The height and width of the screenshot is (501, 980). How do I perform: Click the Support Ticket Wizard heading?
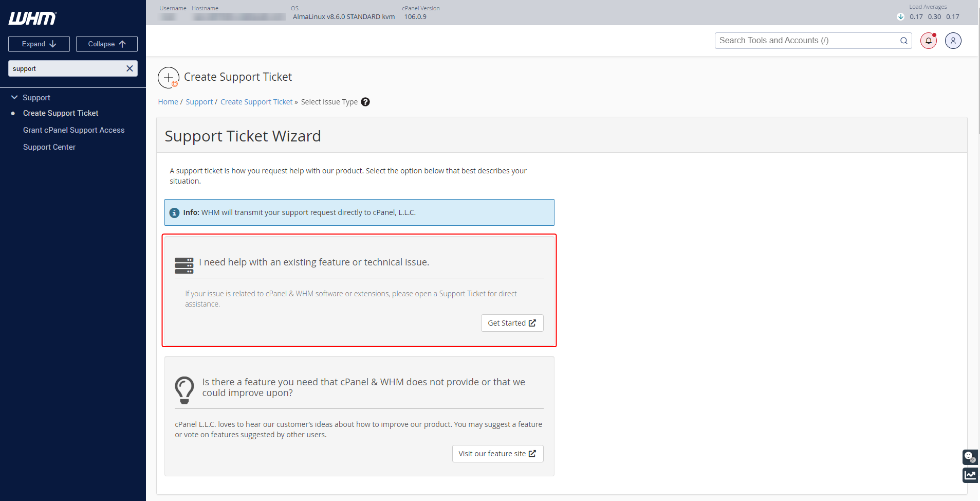click(243, 136)
